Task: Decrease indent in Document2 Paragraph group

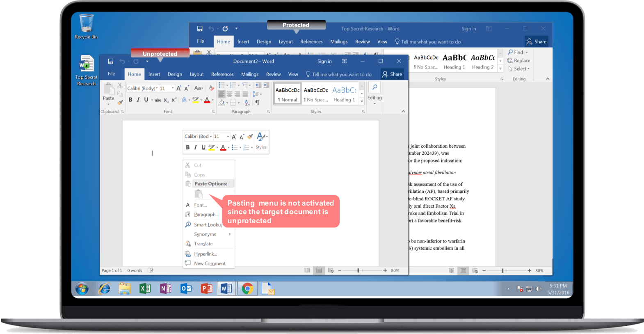Action: pos(258,85)
